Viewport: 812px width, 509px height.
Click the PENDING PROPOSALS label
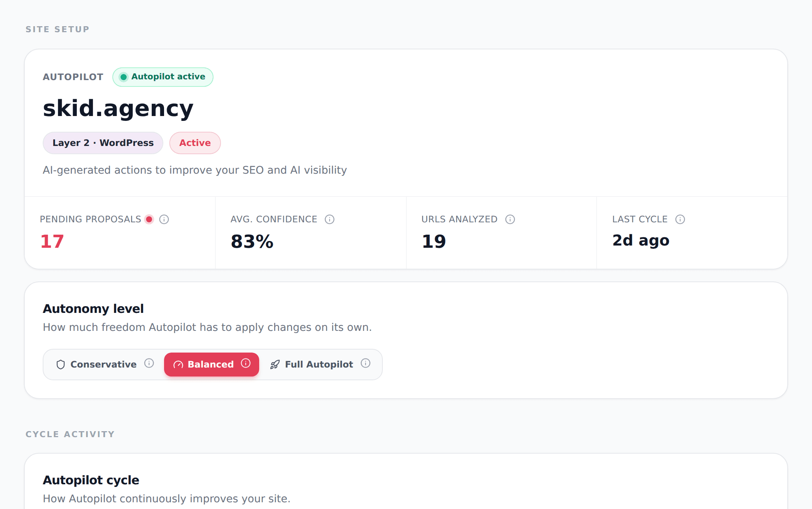click(91, 219)
